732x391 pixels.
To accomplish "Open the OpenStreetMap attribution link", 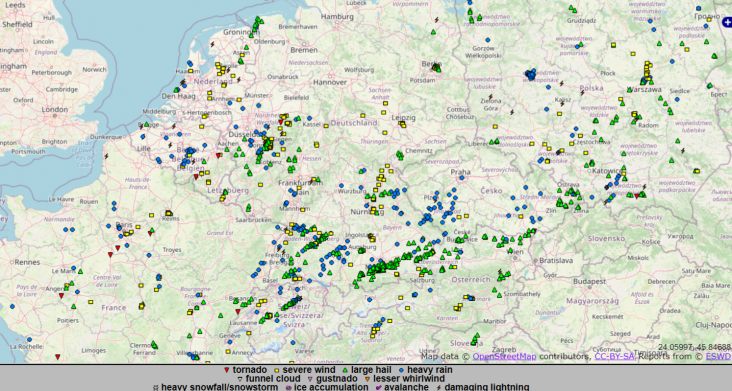I will [x=504, y=356].
